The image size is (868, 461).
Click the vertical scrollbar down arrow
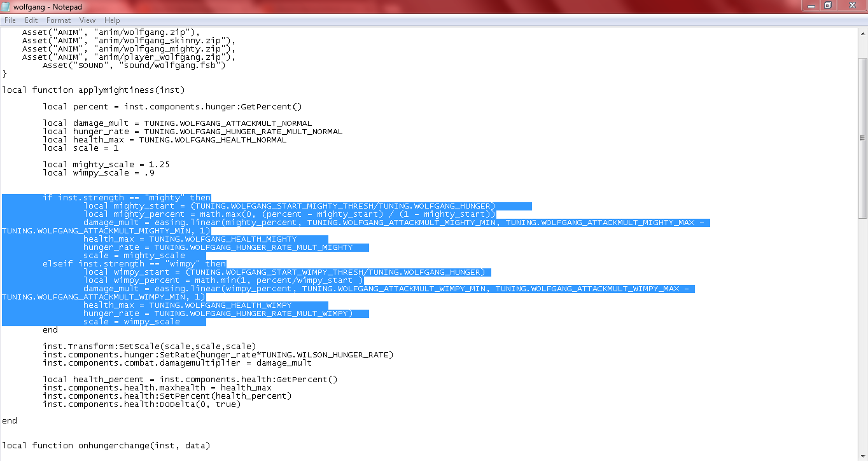862,455
